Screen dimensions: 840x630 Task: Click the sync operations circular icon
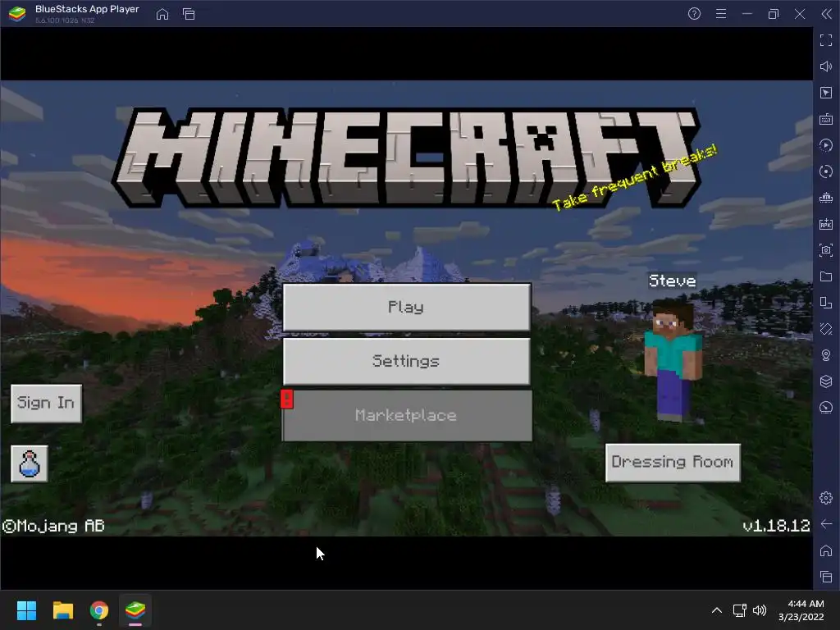pyautogui.click(x=826, y=171)
